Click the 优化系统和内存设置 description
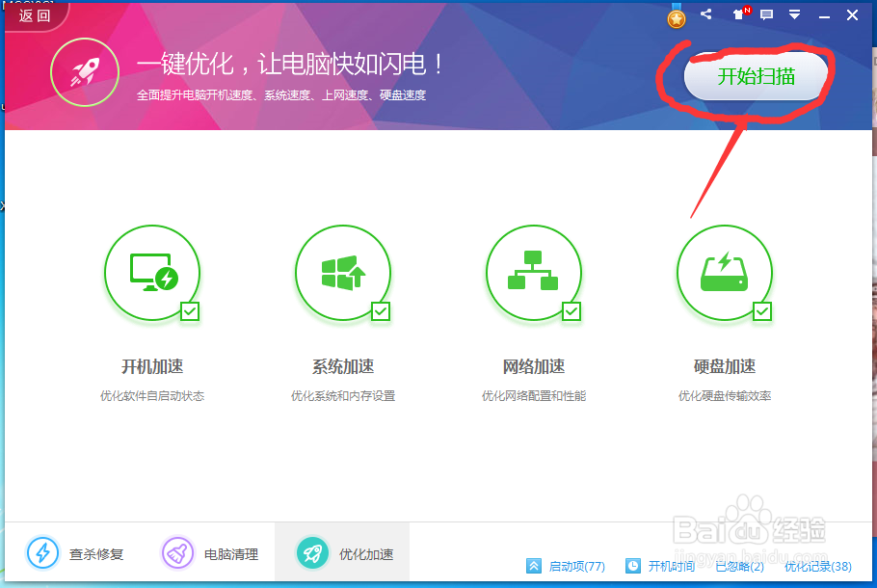The image size is (877, 588). pos(343,396)
